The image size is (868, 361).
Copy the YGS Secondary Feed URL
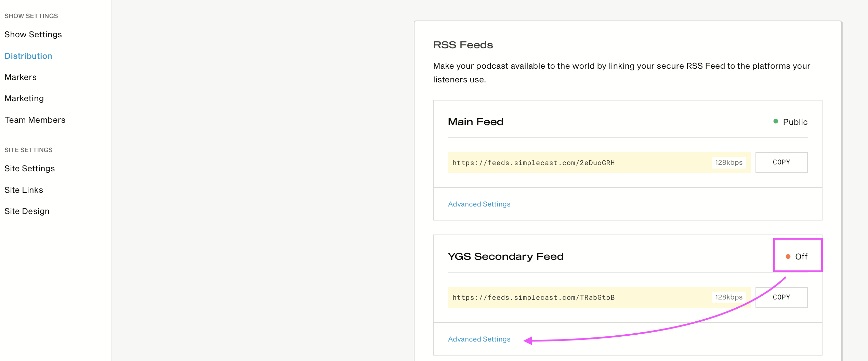click(781, 297)
